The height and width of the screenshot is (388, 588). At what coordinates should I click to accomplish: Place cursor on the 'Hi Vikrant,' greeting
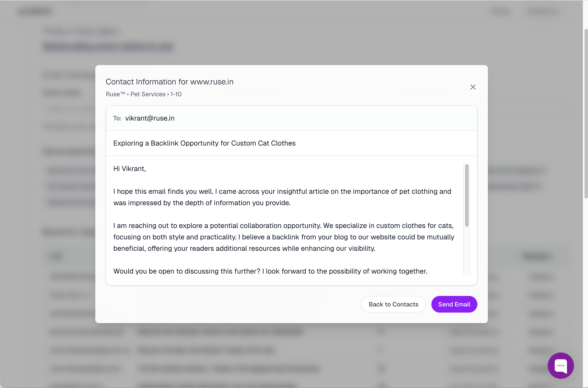129,169
